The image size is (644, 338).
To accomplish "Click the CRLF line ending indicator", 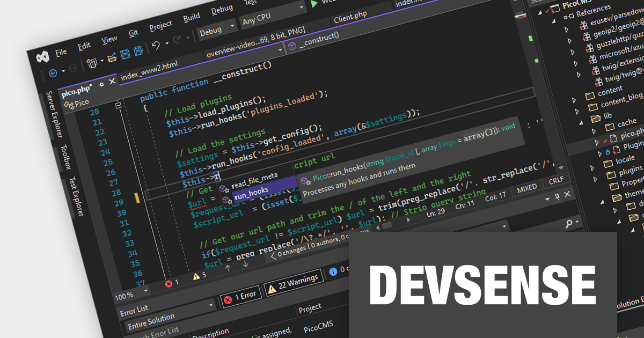I will [x=555, y=182].
